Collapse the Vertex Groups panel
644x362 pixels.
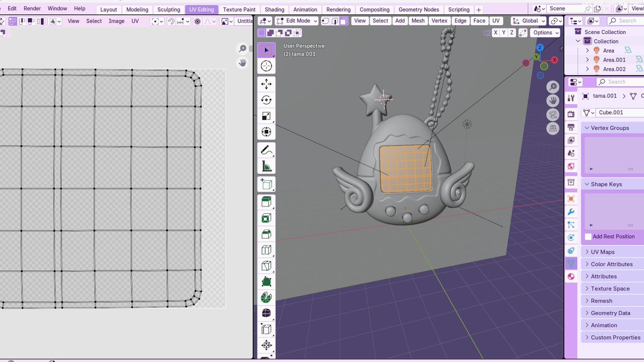[613, 128]
